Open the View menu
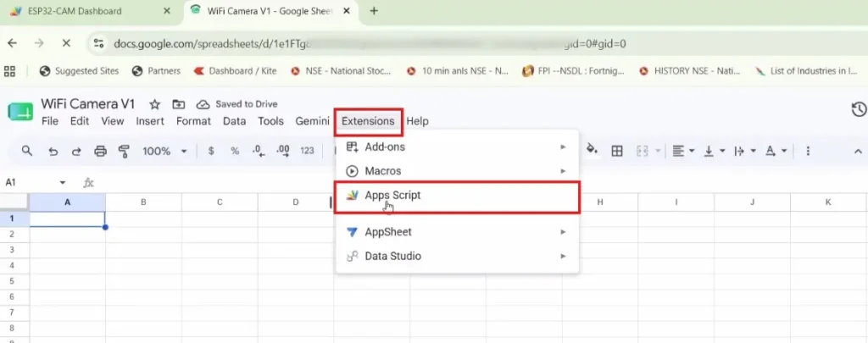The width and height of the screenshot is (868, 343). coord(113,121)
